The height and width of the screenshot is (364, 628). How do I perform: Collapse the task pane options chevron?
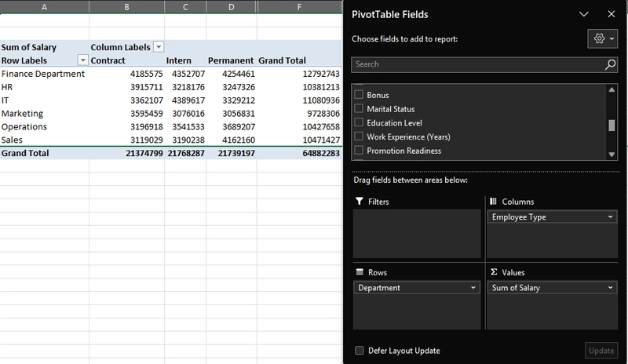pyautogui.click(x=584, y=14)
